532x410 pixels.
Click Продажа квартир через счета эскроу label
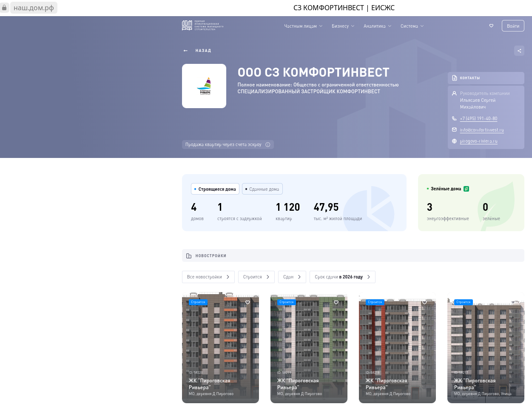tap(223, 145)
